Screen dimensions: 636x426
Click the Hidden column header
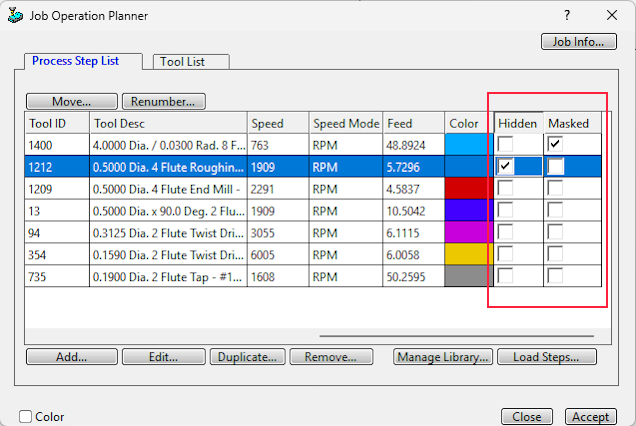click(x=518, y=123)
